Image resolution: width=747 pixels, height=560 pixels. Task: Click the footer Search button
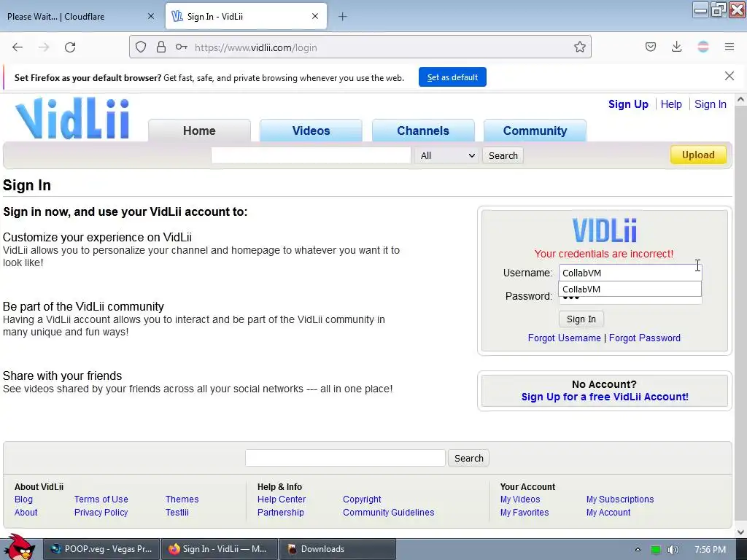click(469, 458)
